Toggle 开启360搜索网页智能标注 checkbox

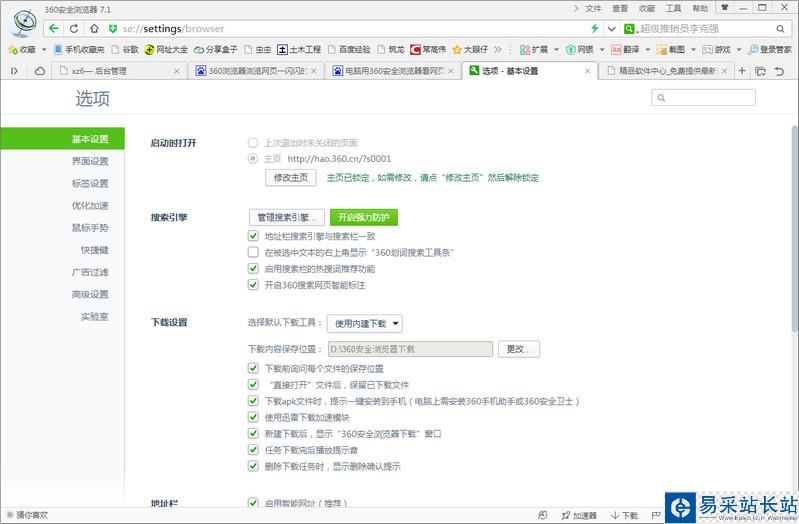click(x=253, y=285)
